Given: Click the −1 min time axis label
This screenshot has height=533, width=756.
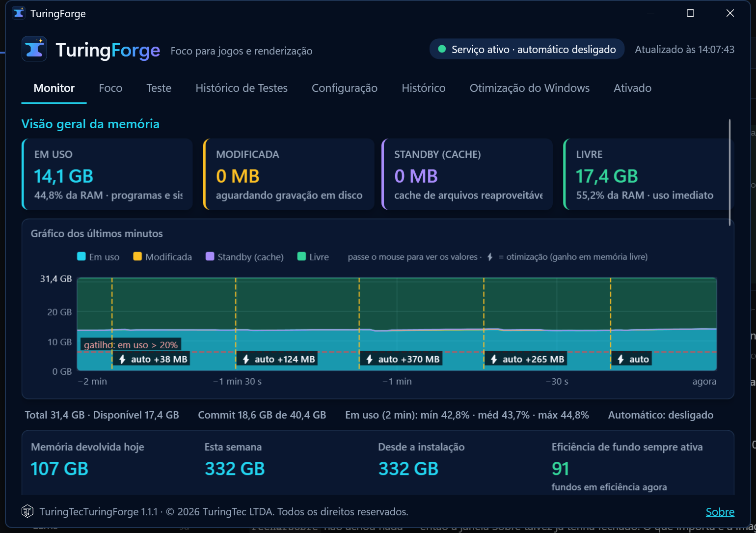Looking at the screenshot, I should 397,381.
